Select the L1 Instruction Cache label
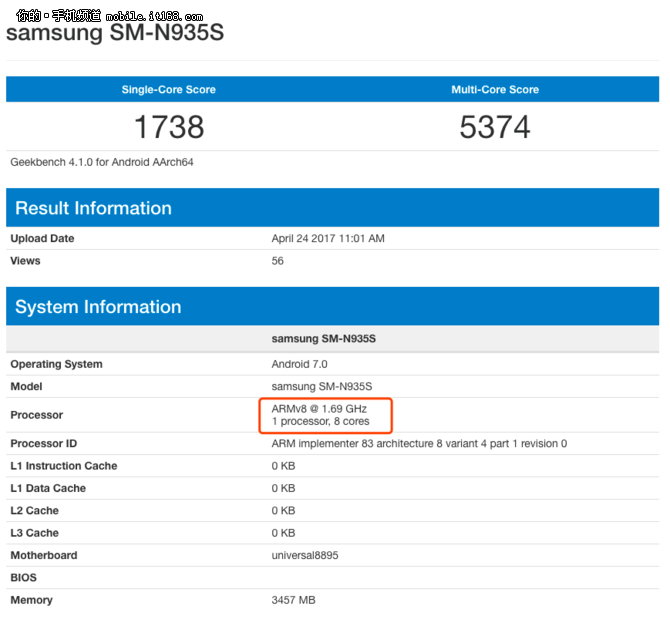 point(64,466)
